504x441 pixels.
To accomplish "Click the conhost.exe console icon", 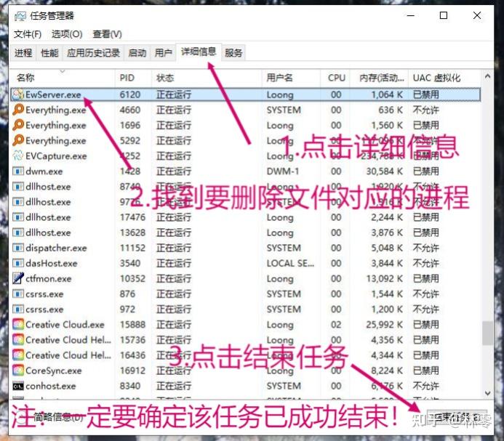I will coord(18,386).
